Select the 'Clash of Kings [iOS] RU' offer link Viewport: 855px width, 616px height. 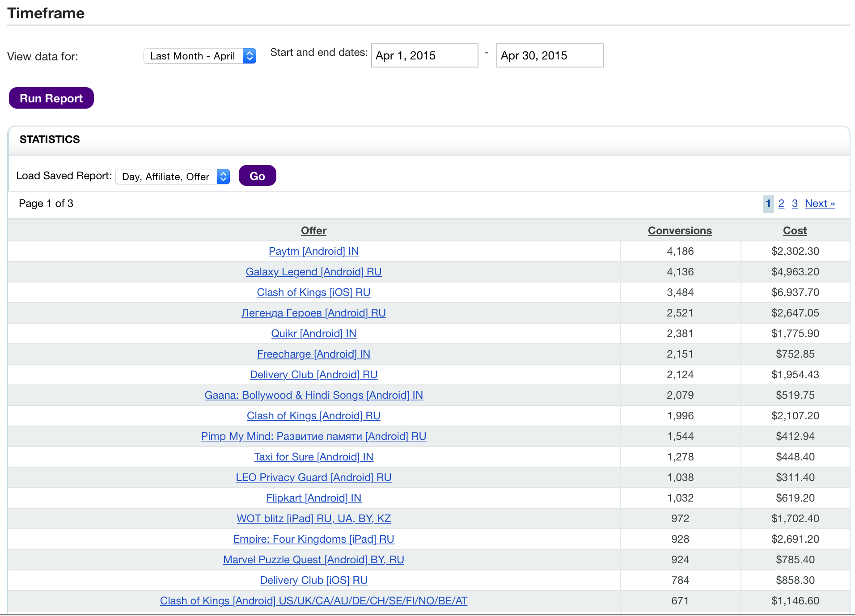313,292
